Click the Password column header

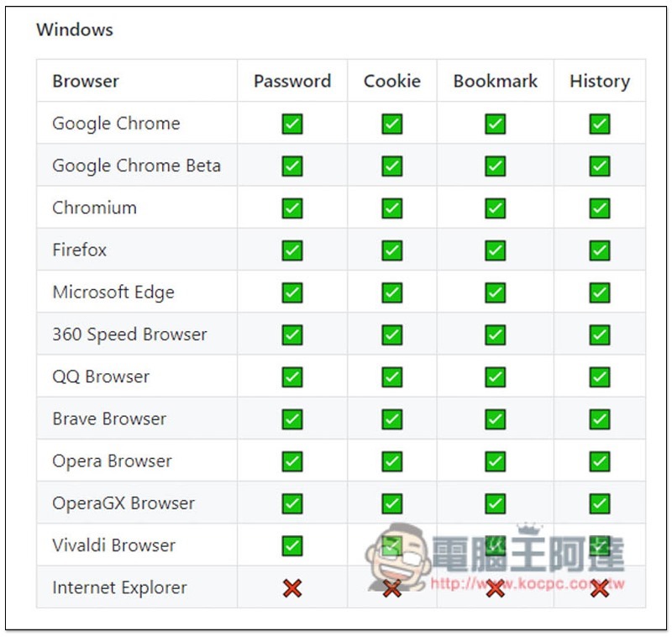click(x=292, y=82)
